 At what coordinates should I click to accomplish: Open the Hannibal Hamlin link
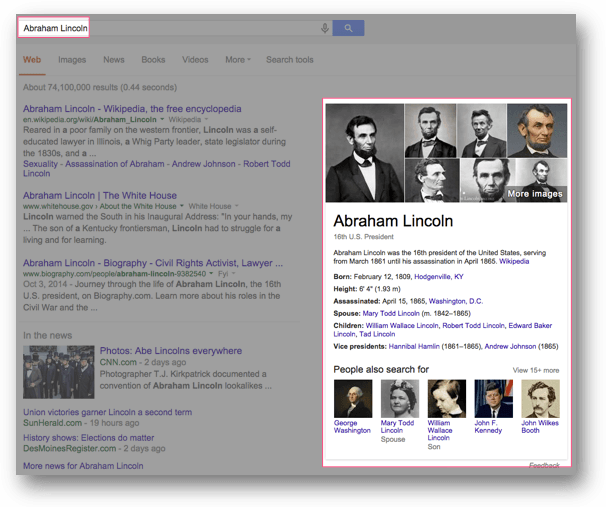pyautogui.click(x=414, y=347)
